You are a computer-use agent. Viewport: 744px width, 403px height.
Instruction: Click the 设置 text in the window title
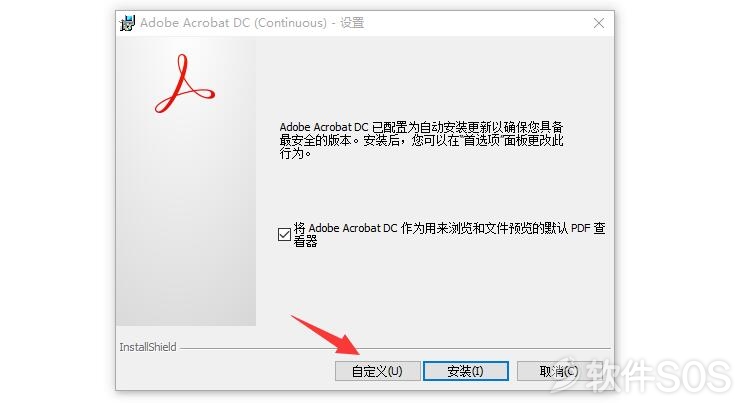[x=352, y=23]
